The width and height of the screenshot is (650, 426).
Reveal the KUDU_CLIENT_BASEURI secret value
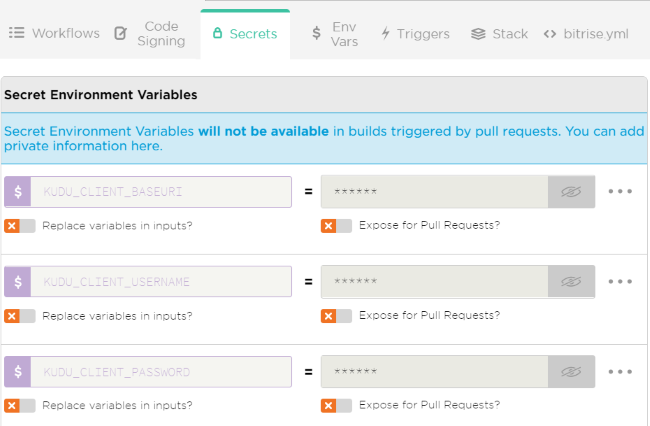pyautogui.click(x=571, y=192)
